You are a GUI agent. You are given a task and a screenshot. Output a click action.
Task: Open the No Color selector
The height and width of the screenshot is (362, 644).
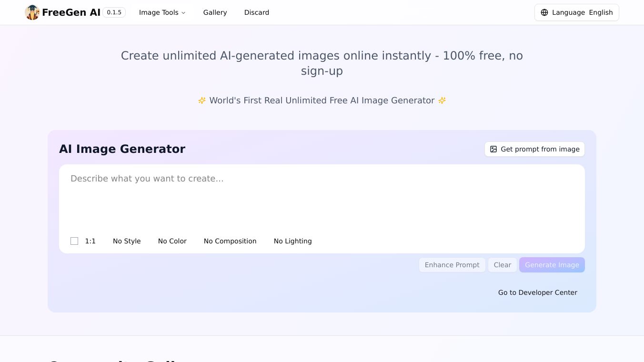(x=172, y=241)
